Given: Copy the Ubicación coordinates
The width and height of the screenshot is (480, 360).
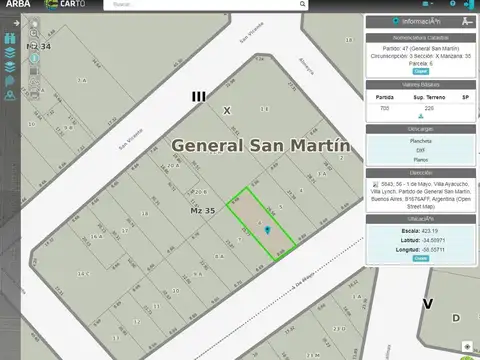Looking at the screenshot, I should coord(421,258).
